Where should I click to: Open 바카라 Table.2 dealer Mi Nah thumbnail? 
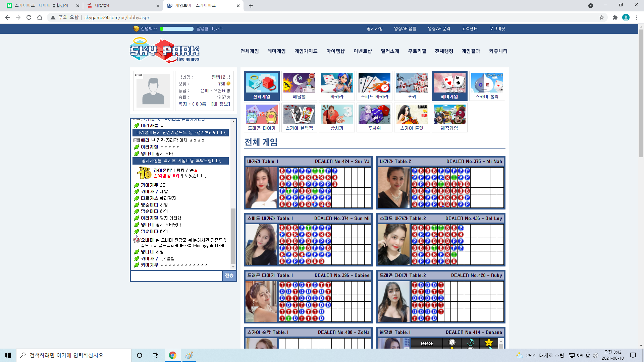(394, 188)
